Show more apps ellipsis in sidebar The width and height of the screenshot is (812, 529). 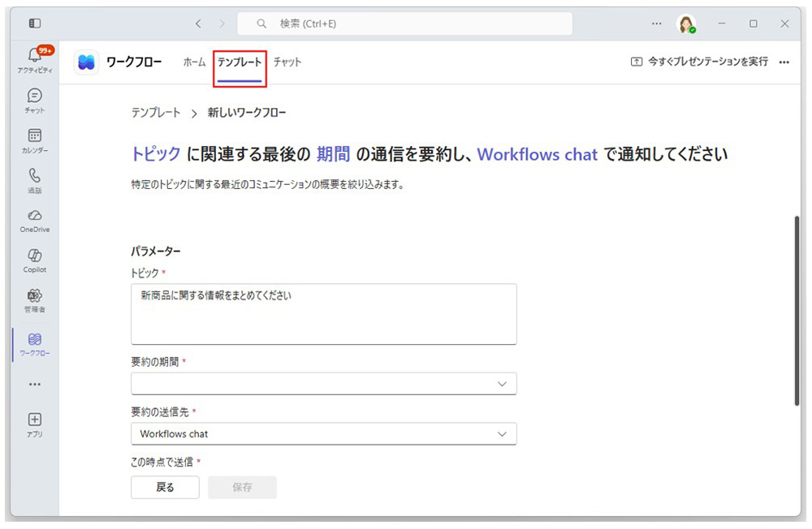35,385
